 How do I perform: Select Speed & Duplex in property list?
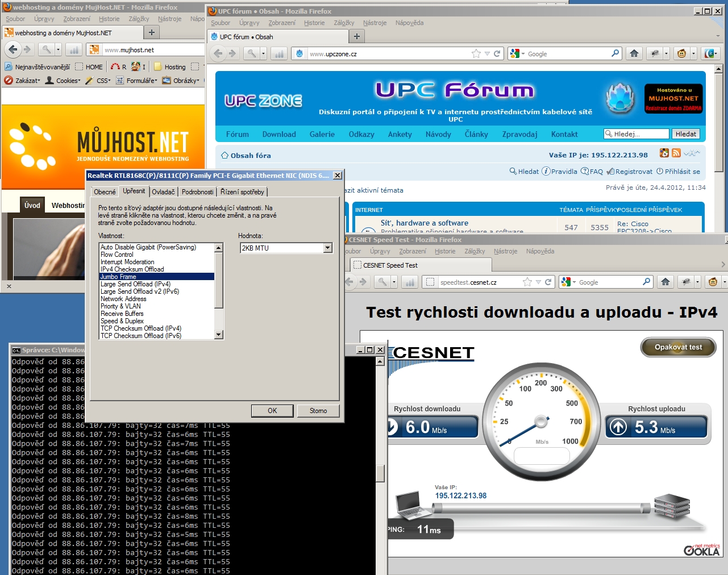click(122, 321)
